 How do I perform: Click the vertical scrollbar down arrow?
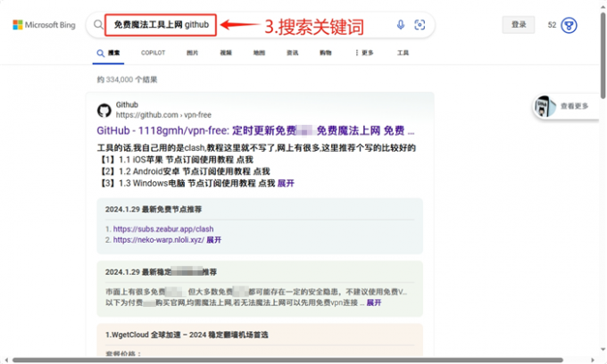point(603,350)
